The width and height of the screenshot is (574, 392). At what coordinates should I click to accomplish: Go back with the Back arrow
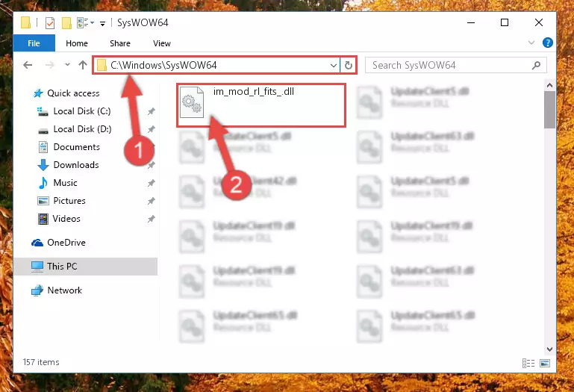point(28,65)
